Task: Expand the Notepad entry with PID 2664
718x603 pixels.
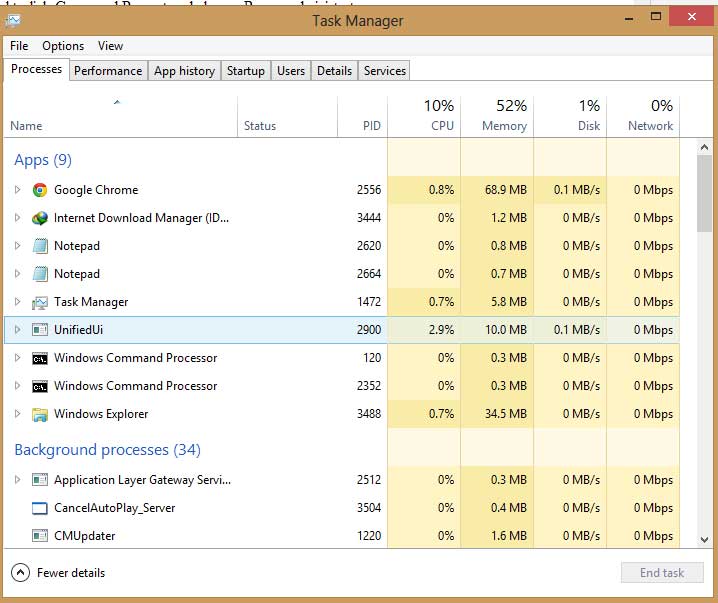Action: [x=17, y=274]
